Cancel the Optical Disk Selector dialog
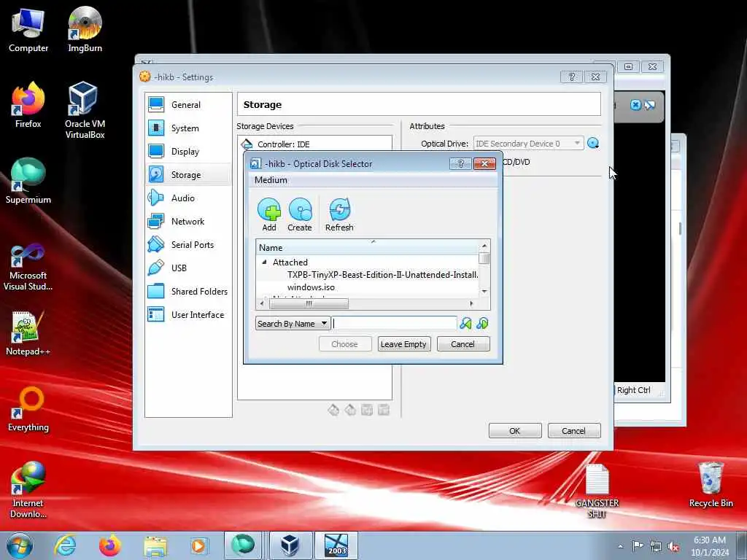The width and height of the screenshot is (747, 560). [463, 344]
